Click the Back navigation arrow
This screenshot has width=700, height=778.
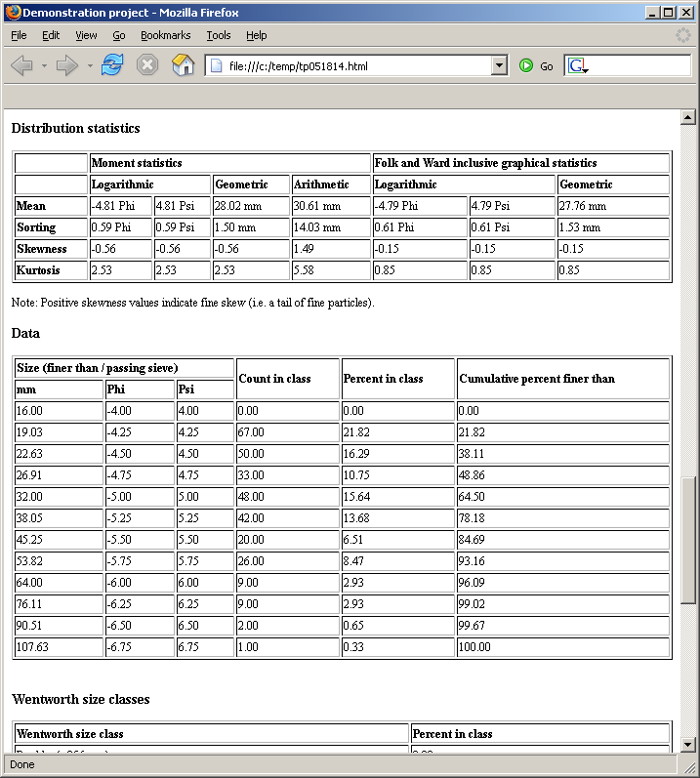point(21,65)
